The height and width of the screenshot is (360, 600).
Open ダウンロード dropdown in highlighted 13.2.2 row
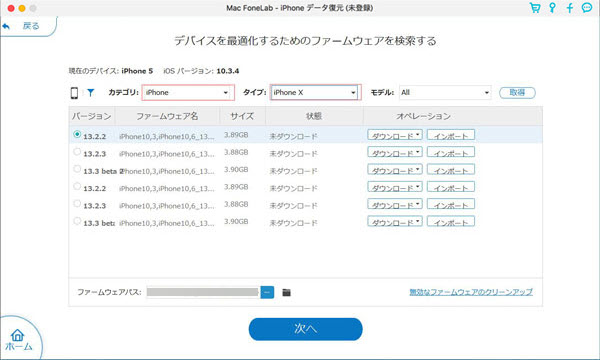click(x=395, y=135)
